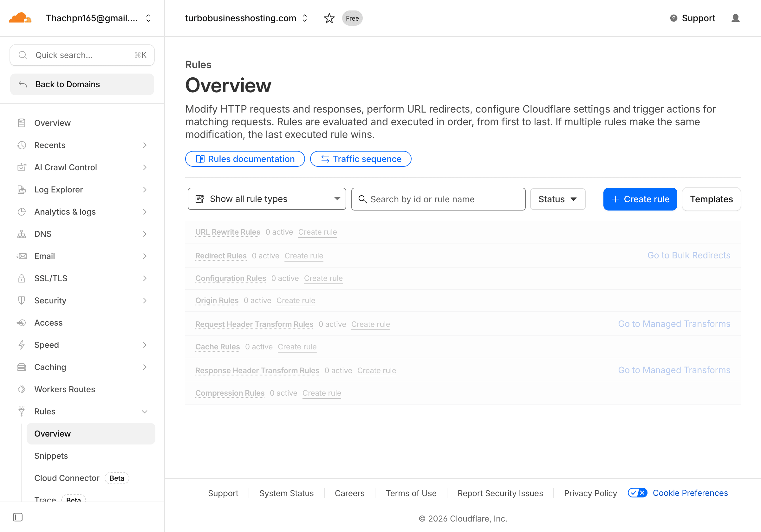Viewport: 761px width, 532px height.
Task: Click the AI Crawl Control robot icon
Action: (22, 167)
